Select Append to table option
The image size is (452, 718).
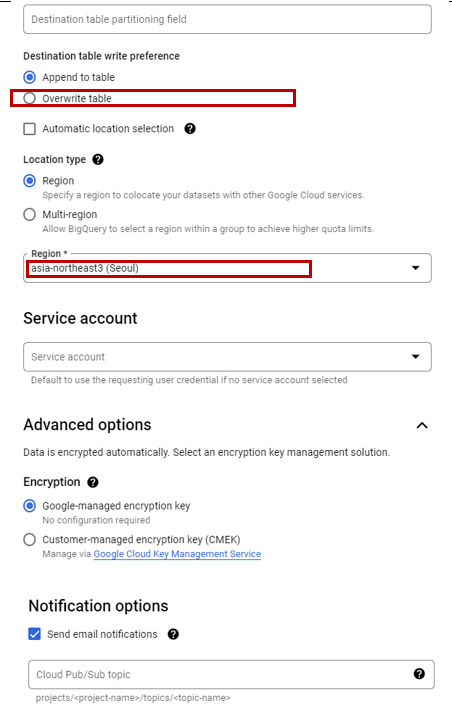30,77
